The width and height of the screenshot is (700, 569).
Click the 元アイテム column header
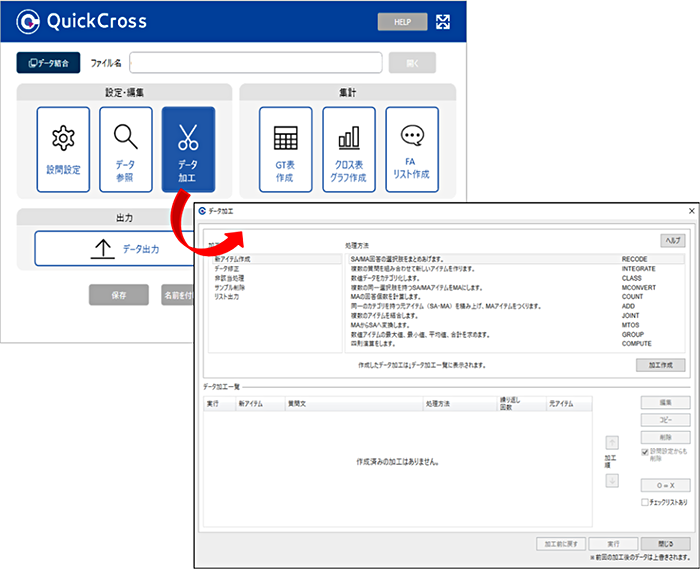(569, 403)
